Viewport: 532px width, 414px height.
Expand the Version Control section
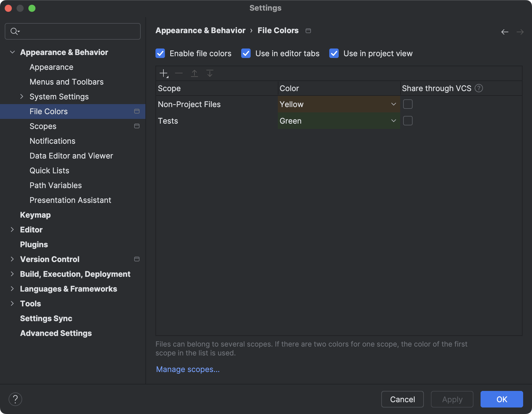click(12, 259)
